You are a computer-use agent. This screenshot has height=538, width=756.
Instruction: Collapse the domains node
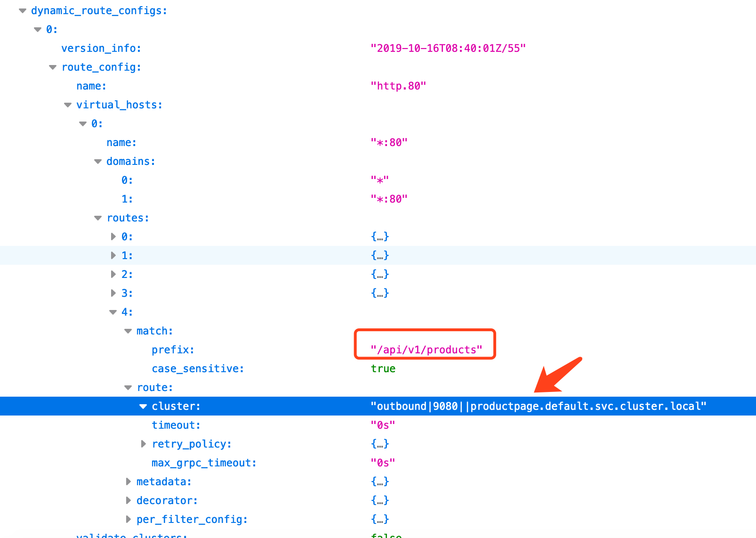click(x=98, y=162)
